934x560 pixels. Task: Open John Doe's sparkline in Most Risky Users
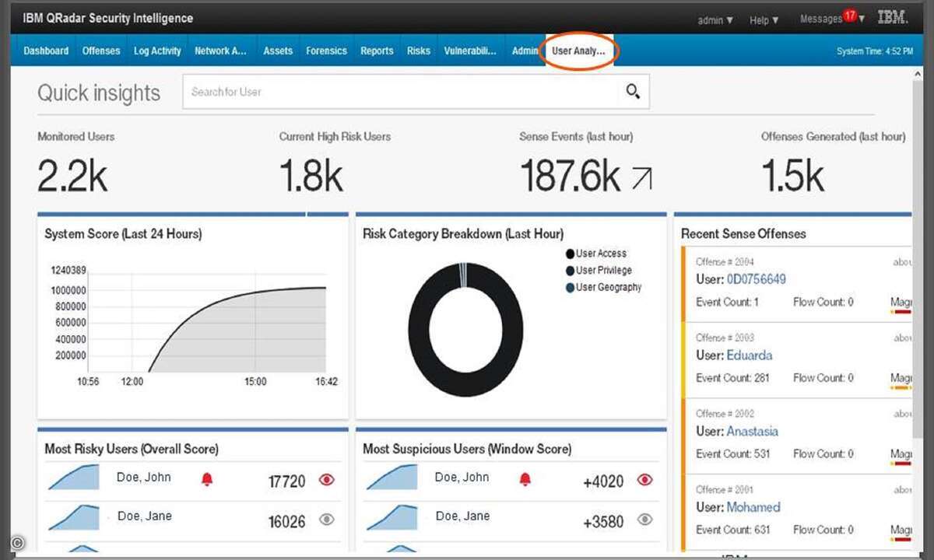pyautogui.click(x=74, y=478)
